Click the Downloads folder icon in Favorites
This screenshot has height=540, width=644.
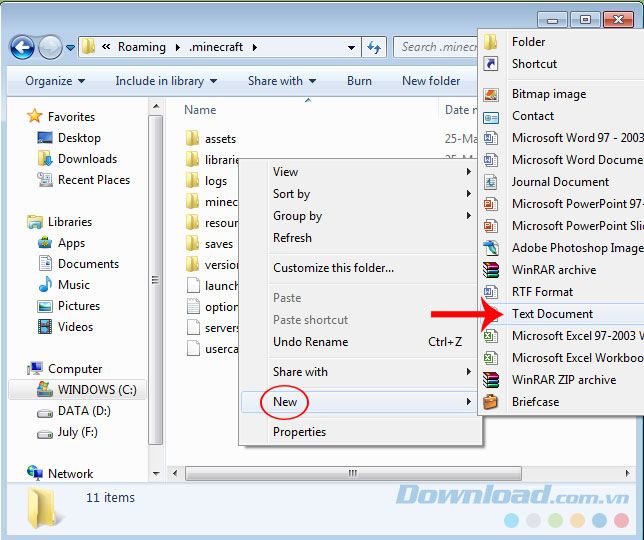point(45,159)
